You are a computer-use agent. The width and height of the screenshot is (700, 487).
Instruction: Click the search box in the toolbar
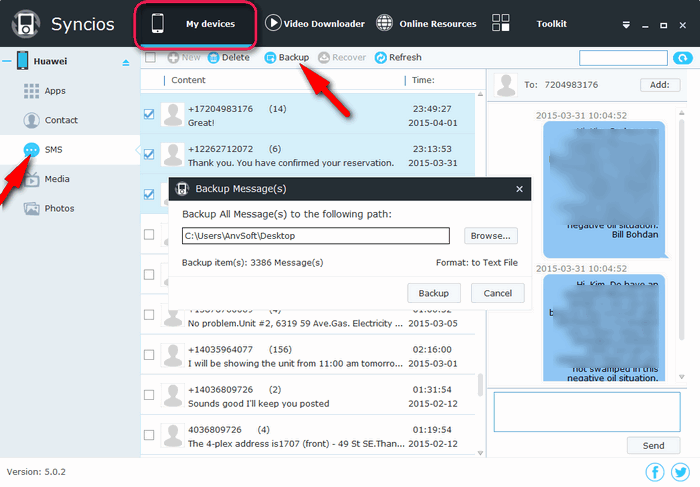pos(623,58)
